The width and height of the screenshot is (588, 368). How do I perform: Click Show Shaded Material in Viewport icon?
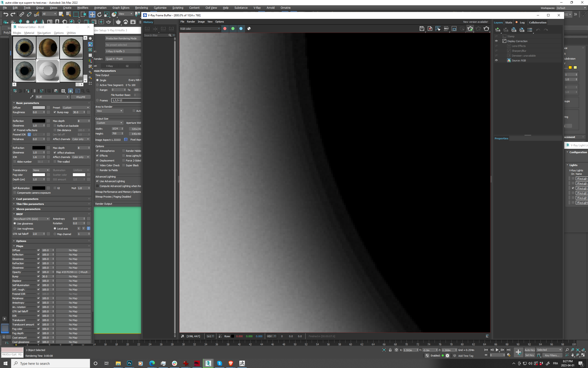(x=71, y=91)
